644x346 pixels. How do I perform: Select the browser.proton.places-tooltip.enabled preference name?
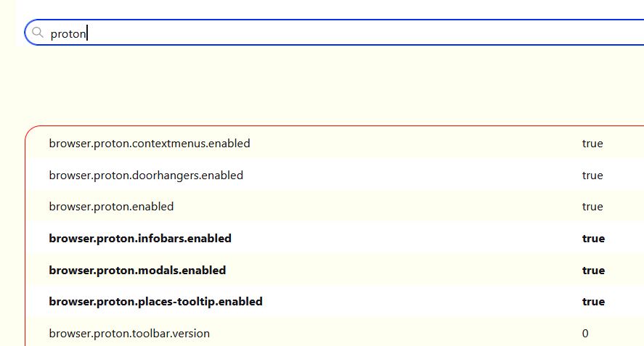tap(155, 301)
